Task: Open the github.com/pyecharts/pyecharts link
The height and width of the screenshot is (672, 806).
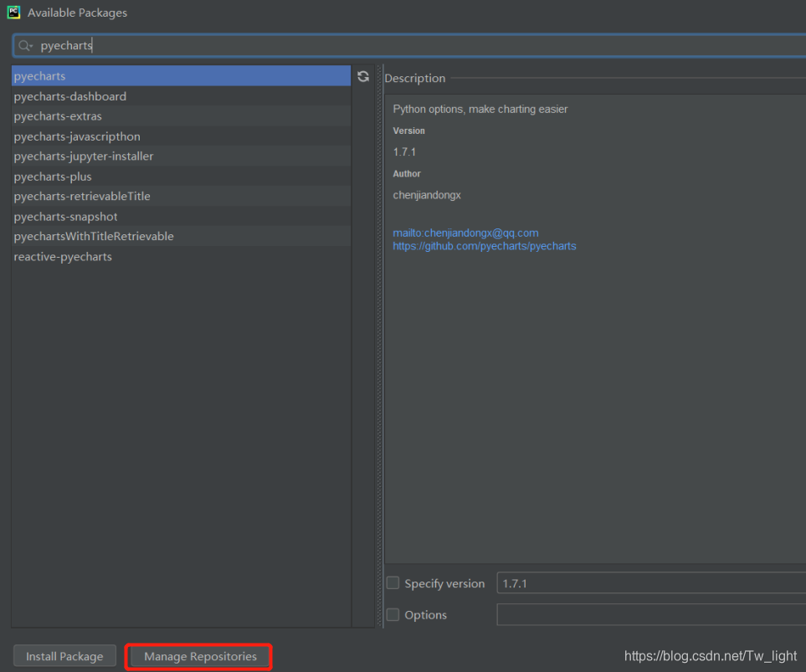Action: pyautogui.click(x=485, y=246)
